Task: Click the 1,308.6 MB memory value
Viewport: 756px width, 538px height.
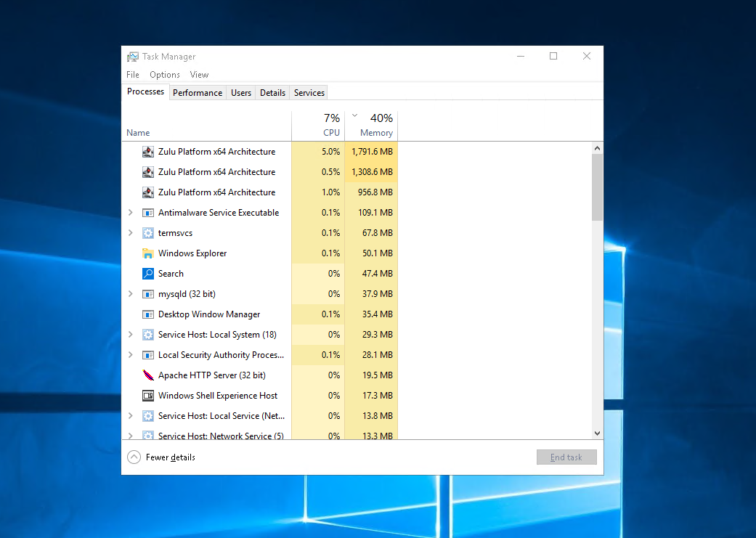Action: pos(372,171)
